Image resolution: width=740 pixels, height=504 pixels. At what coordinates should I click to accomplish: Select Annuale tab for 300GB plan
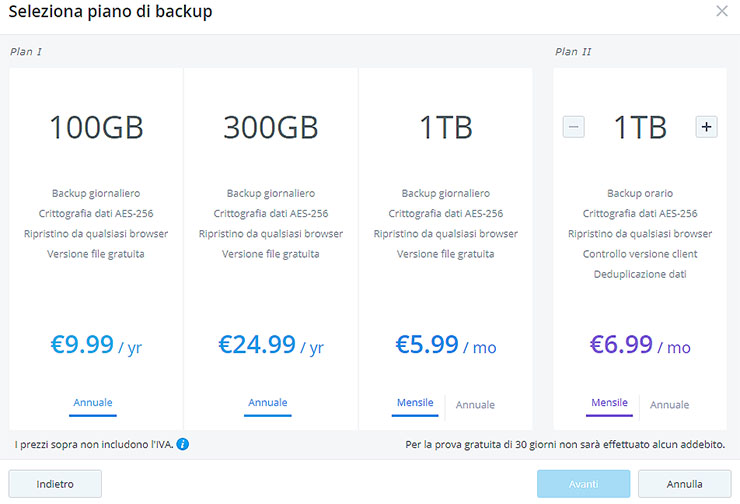(x=268, y=403)
